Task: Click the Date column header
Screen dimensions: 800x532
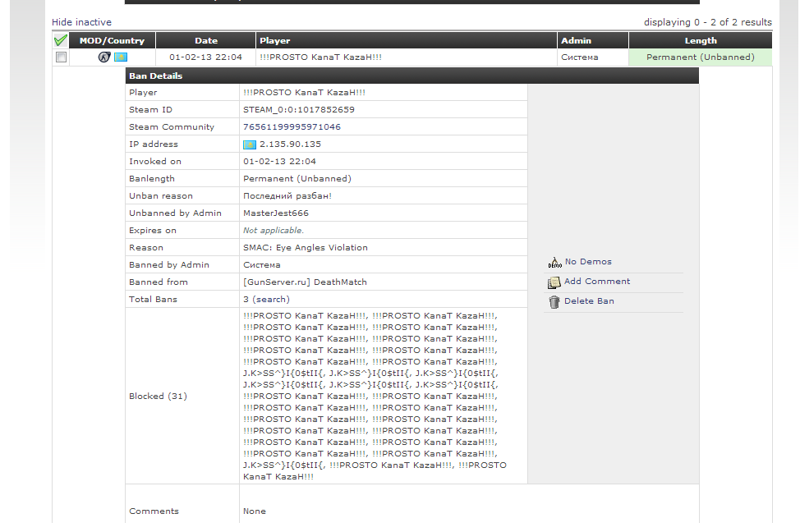Action: pyautogui.click(x=206, y=40)
